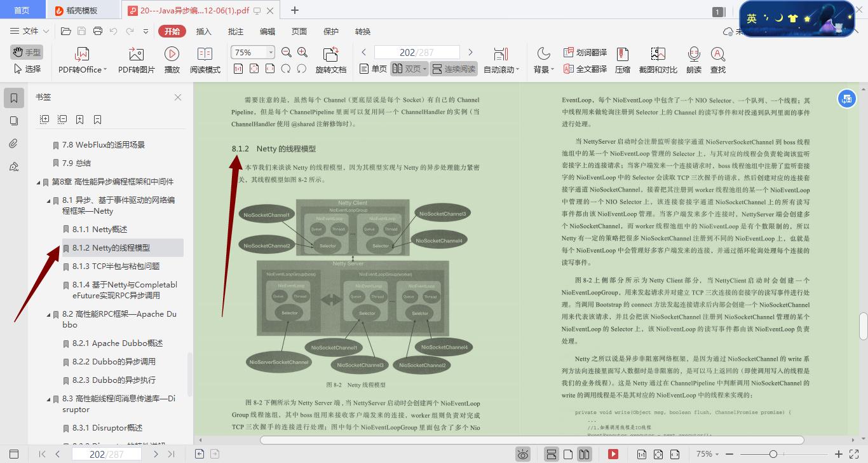Start 朗读 read aloud
The width and height of the screenshot is (868, 463).
pyautogui.click(x=694, y=60)
